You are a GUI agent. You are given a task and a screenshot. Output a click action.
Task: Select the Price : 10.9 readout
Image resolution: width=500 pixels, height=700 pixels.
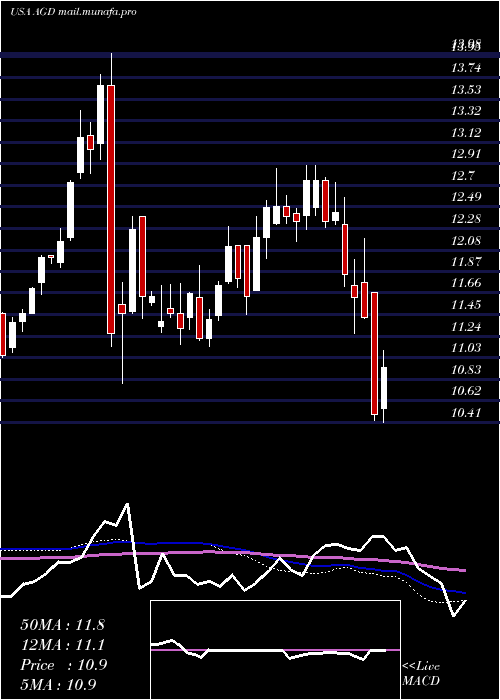pyautogui.click(x=63, y=665)
